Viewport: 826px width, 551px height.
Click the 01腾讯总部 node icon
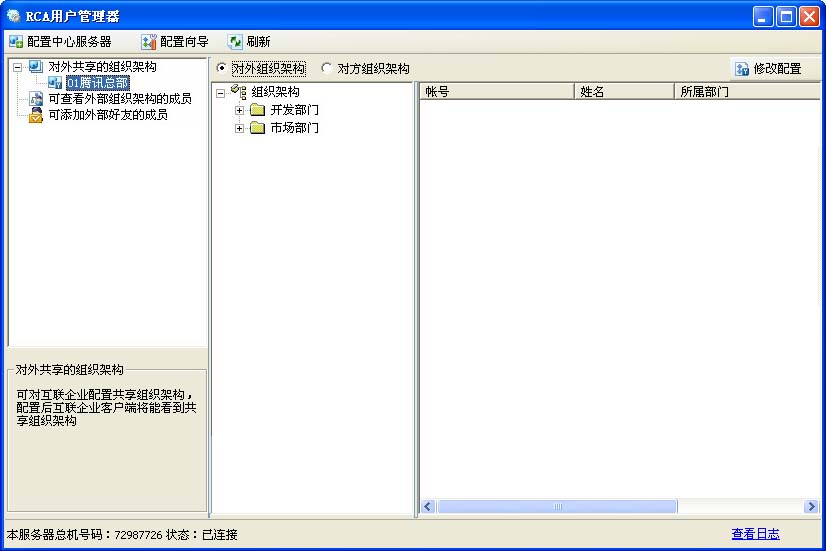(x=55, y=83)
